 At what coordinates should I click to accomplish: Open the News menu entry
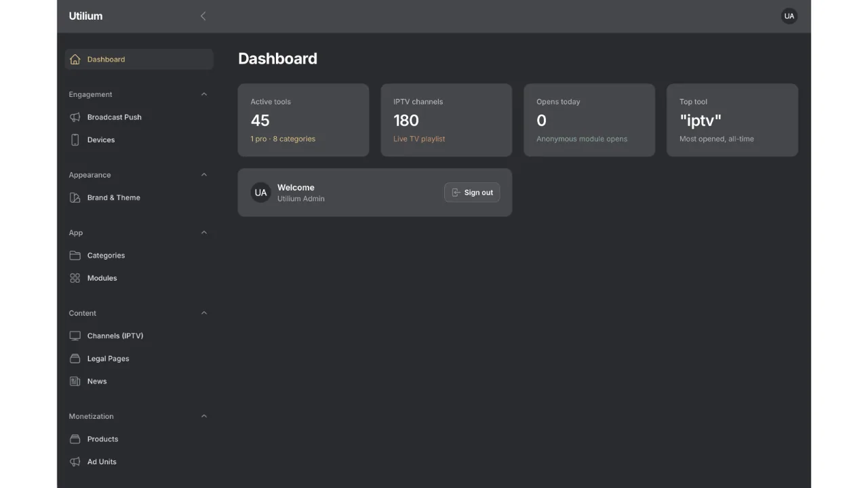[x=139, y=382]
